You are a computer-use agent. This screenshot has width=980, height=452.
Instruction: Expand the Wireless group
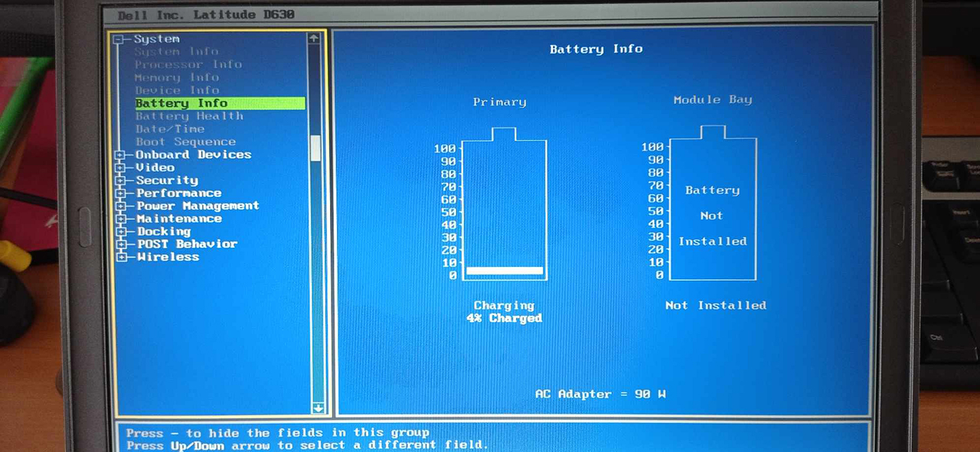[120, 258]
